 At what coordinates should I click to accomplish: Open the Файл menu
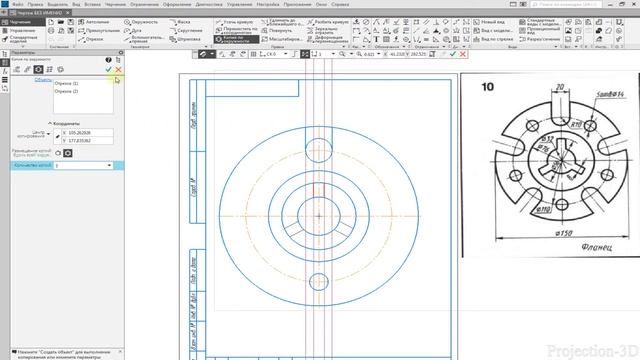click(x=18, y=4)
